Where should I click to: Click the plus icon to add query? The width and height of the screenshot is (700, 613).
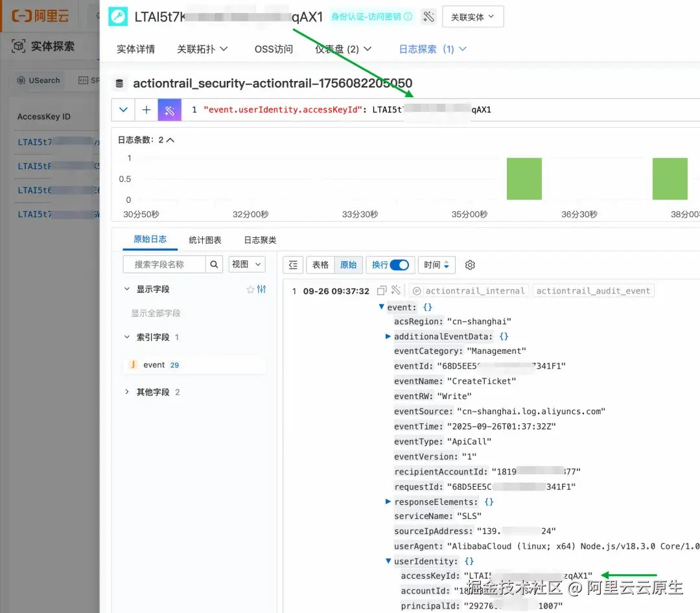[x=146, y=110]
